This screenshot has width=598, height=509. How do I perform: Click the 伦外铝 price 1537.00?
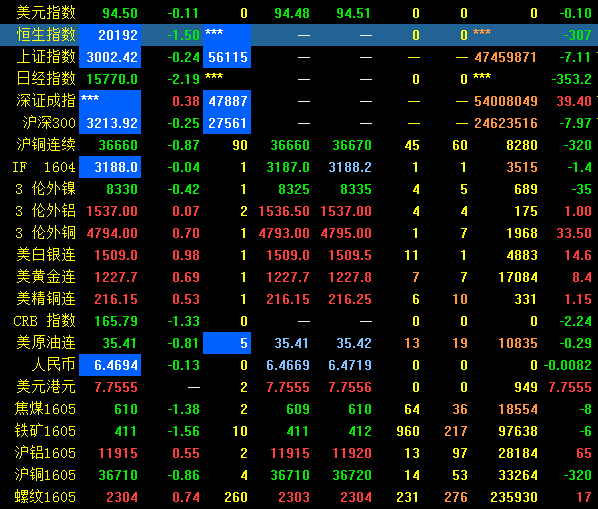pyautogui.click(x=112, y=211)
